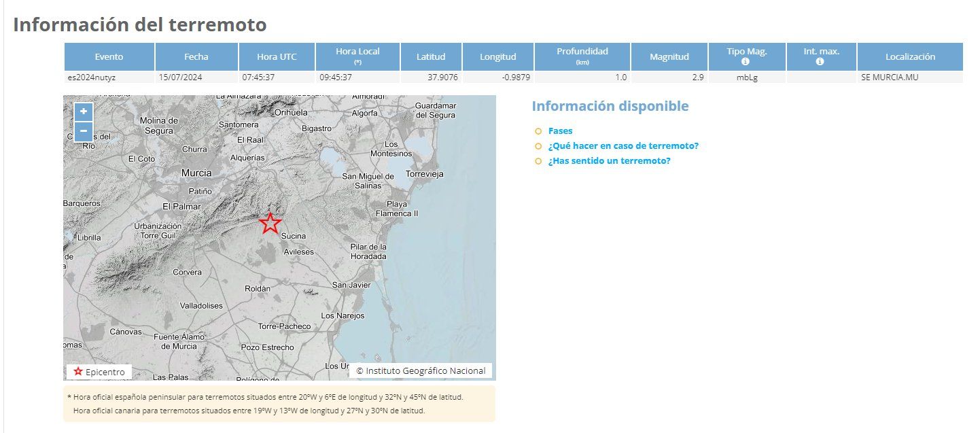Click the Murcia city label on map
The image size is (980, 433).
[196, 173]
